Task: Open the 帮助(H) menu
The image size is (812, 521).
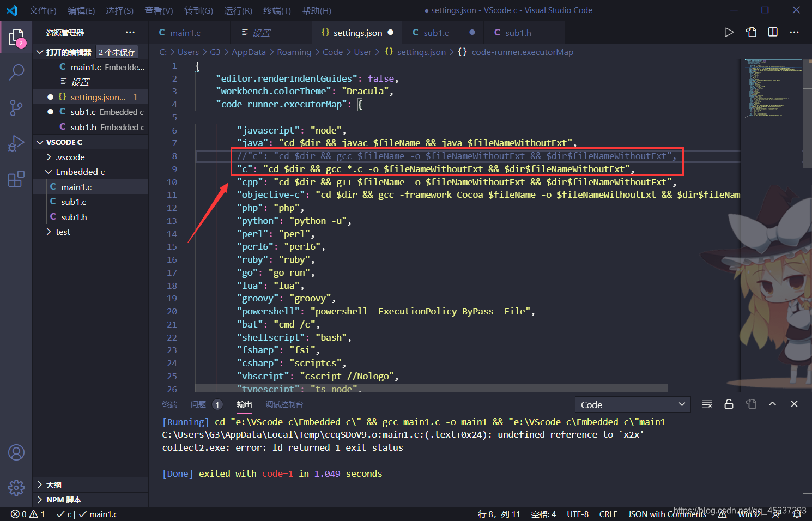Action: [316, 10]
